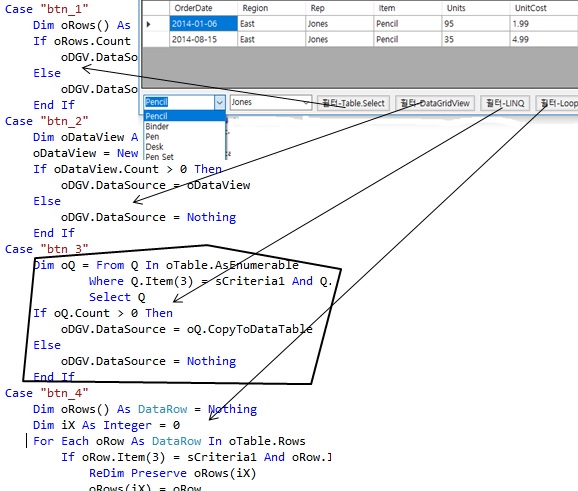Select the row header arrow of first row
Screen dimensions: 578x491
coord(156,24)
